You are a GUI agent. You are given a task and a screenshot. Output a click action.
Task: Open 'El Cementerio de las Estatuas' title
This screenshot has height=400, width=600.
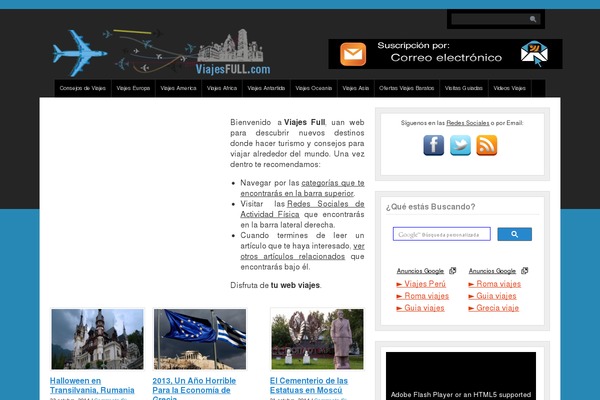(309, 385)
